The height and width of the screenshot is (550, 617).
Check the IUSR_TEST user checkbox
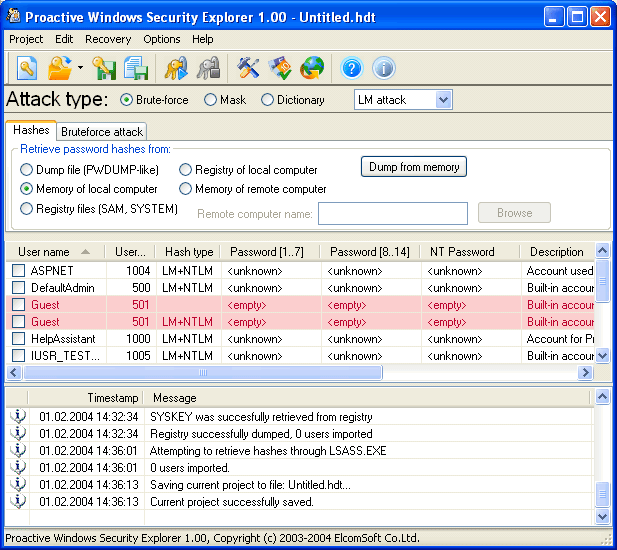point(18,356)
